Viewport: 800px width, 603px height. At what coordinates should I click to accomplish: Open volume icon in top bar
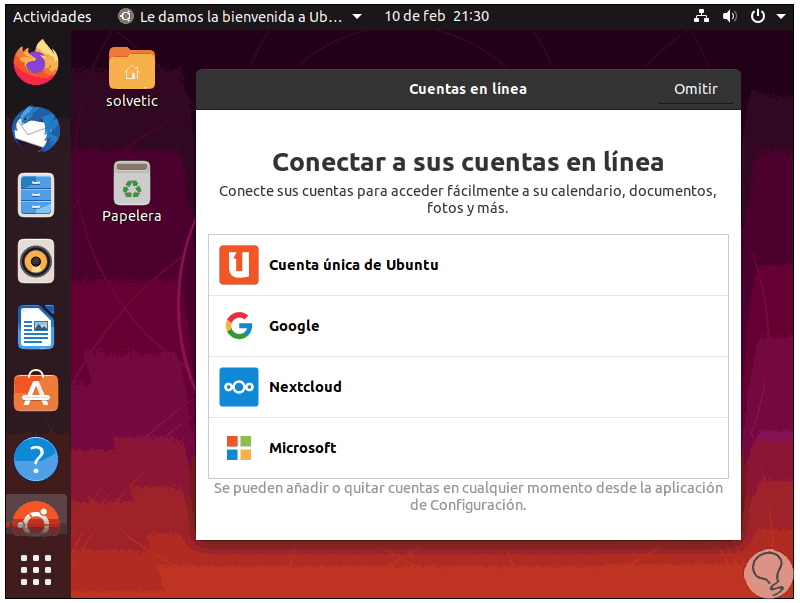730,16
